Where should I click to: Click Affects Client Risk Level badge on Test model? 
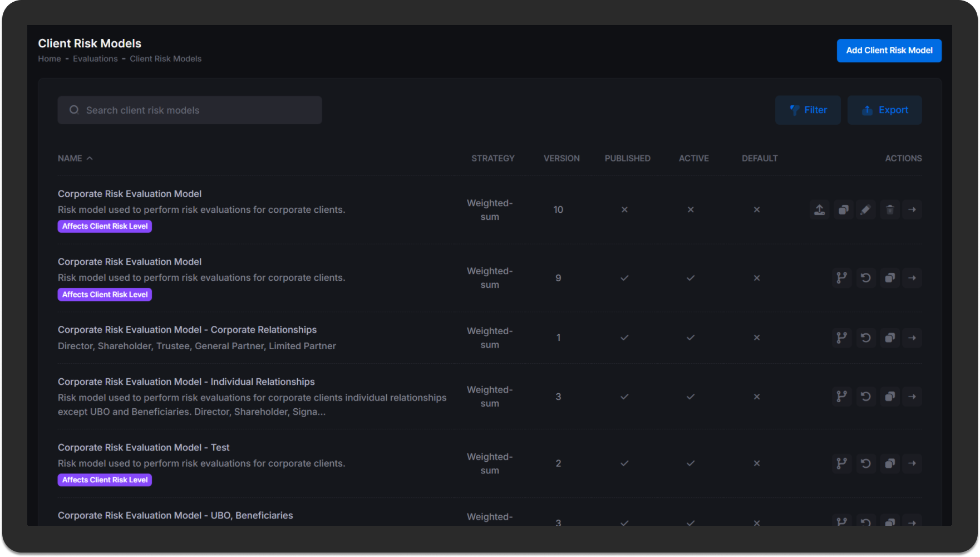click(x=105, y=480)
